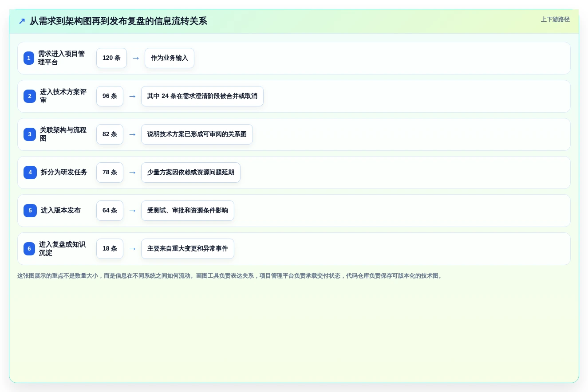
Task: Select the 需求进入项目管理平台 step label
Action: (x=61, y=58)
